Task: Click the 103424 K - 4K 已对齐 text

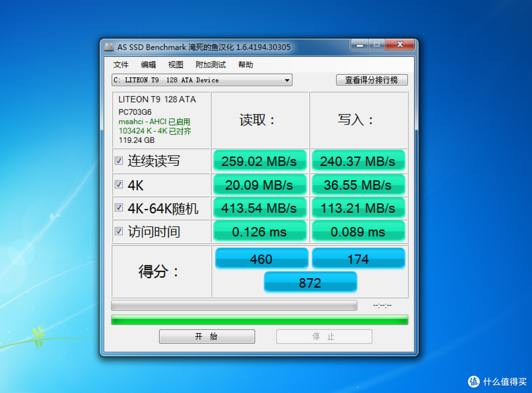Action: [x=155, y=131]
